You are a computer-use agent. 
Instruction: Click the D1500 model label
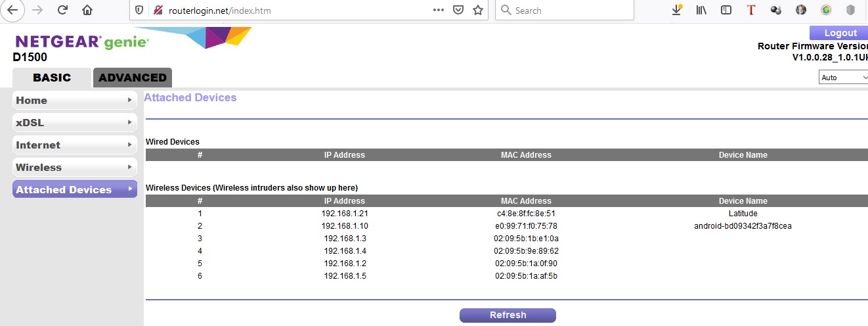coord(30,58)
